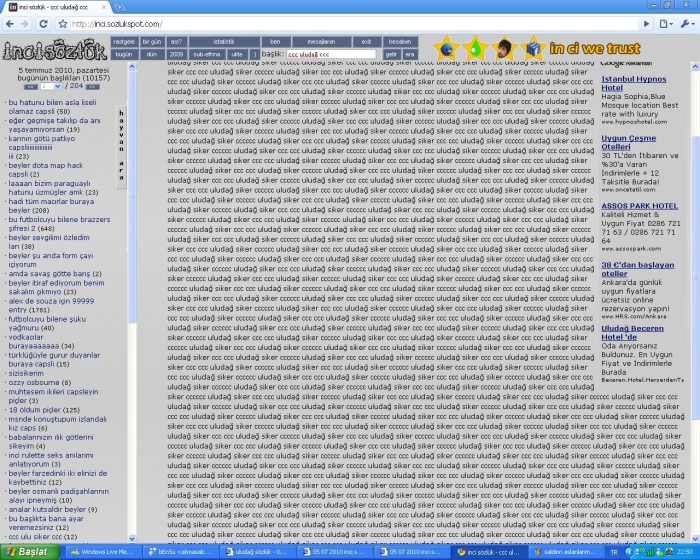700x560 pixels.
Task: Focus the başlık search input field
Action: click(x=331, y=54)
